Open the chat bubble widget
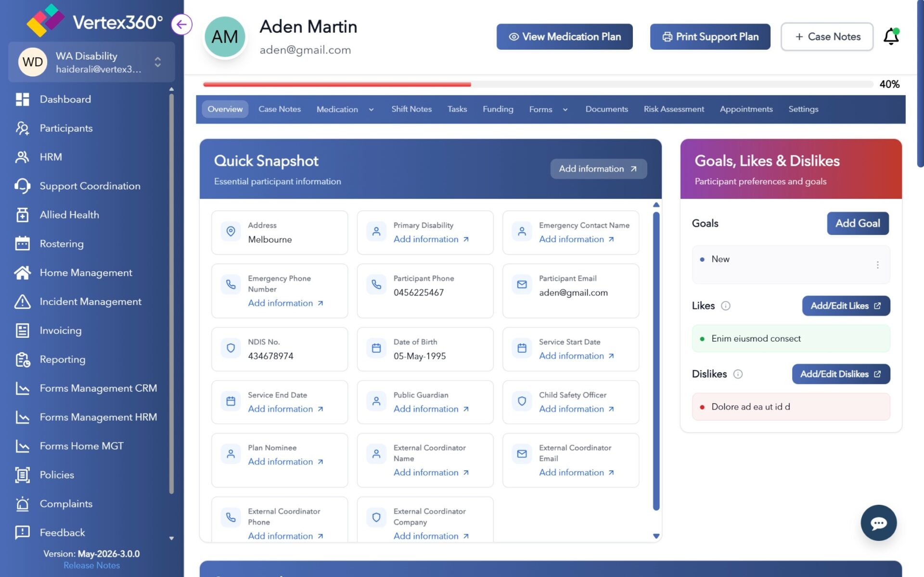Screen dimensions: 924x577 [878, 523]
